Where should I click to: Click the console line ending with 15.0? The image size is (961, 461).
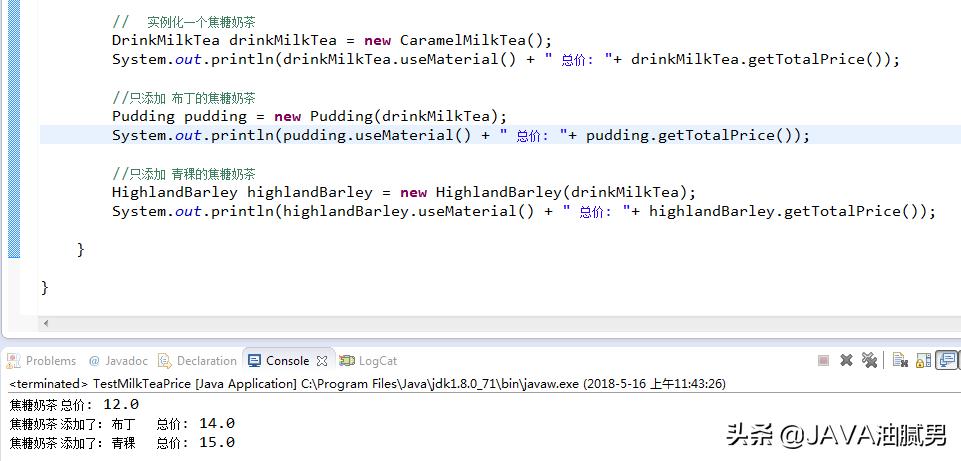(122, 442)
